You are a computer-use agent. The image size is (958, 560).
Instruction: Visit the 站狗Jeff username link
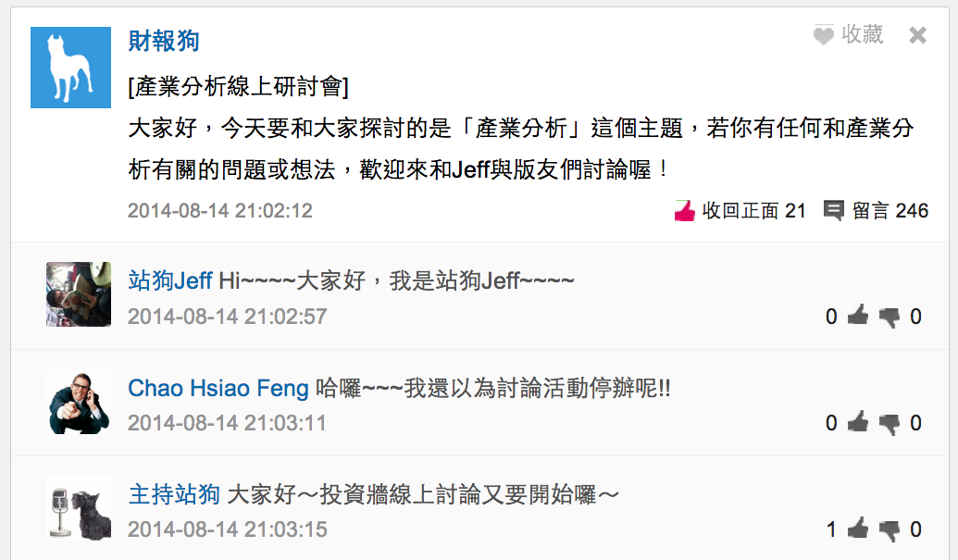(170, 280)
